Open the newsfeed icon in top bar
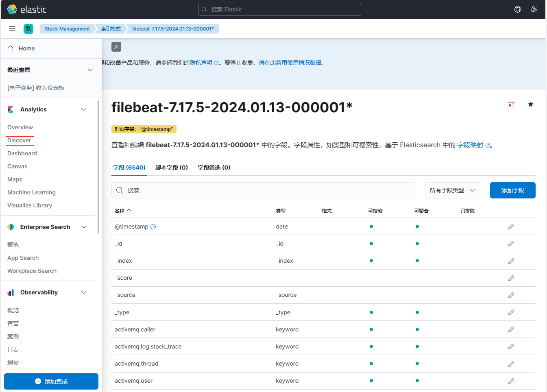 tap(534, 9)
